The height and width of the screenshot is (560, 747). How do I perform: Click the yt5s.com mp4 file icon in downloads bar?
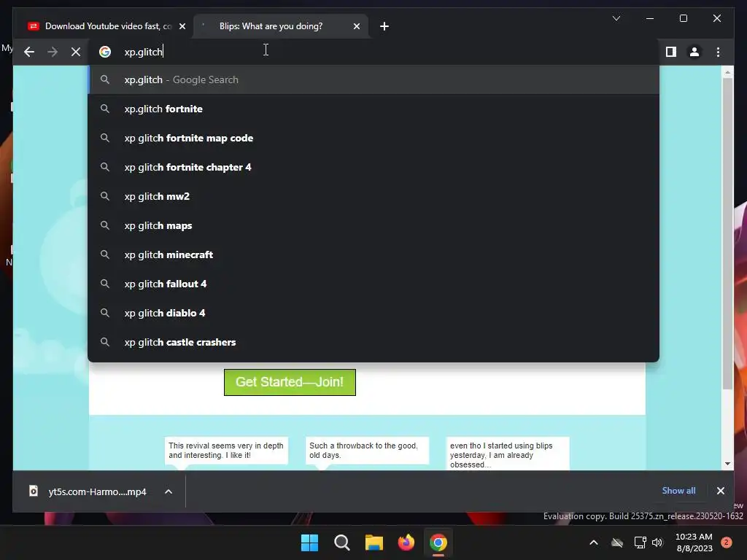tap(34, 491)
